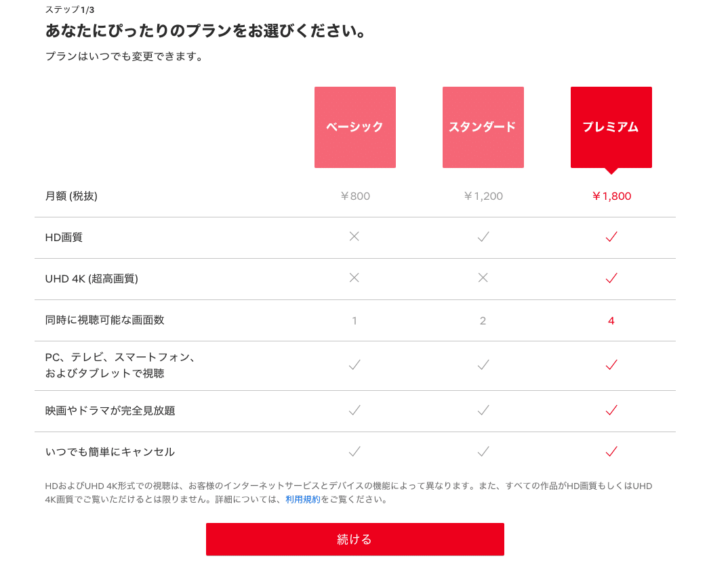Screen dimensions: 709x588
Task: Open the 利用規約 terms link
Action: coord(303,499)
